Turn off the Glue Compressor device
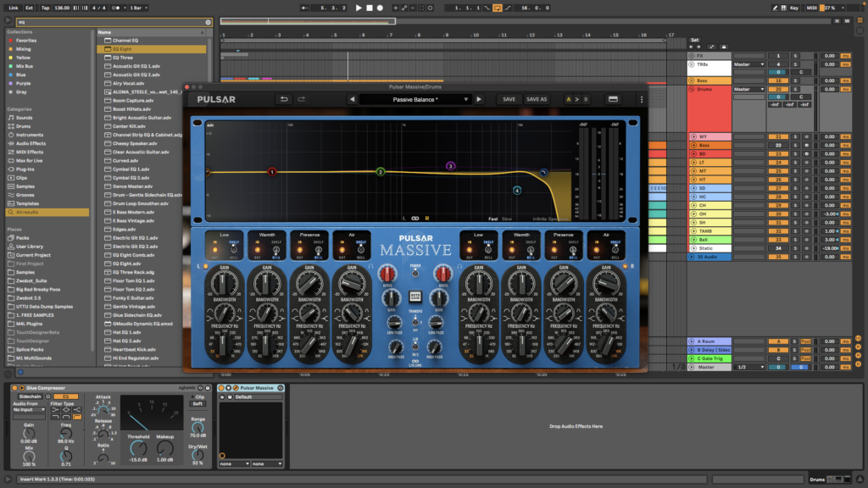The height and width of the screenshot is (488, 868). [15, 388]
